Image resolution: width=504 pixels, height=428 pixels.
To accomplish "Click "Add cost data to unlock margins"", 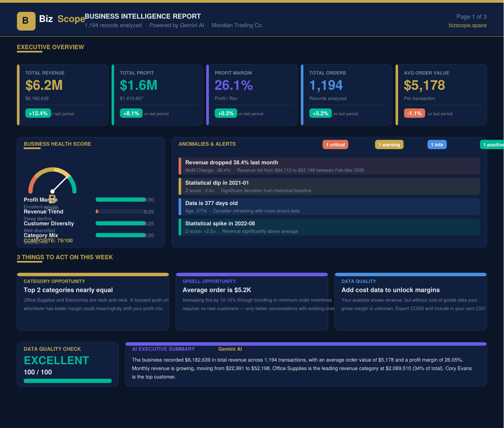I will click(x=391, y=290).
